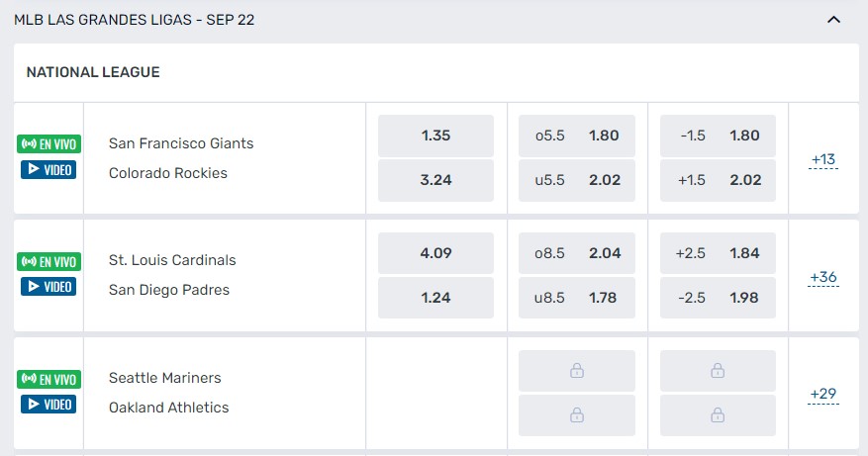Pick under 8.5 runs at 1.78

click(x=577, y=298)
